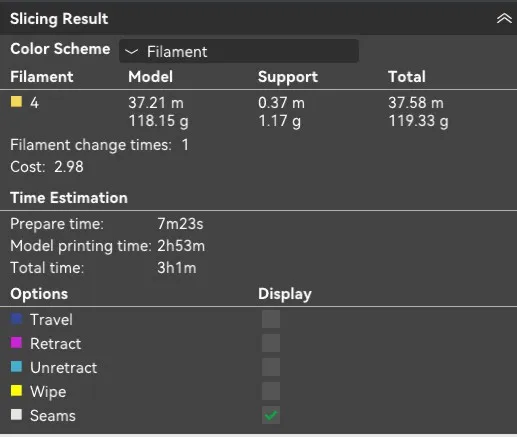517x437 pixels.
Task: Click the yellow Wipe color icon
Action: 16,391
